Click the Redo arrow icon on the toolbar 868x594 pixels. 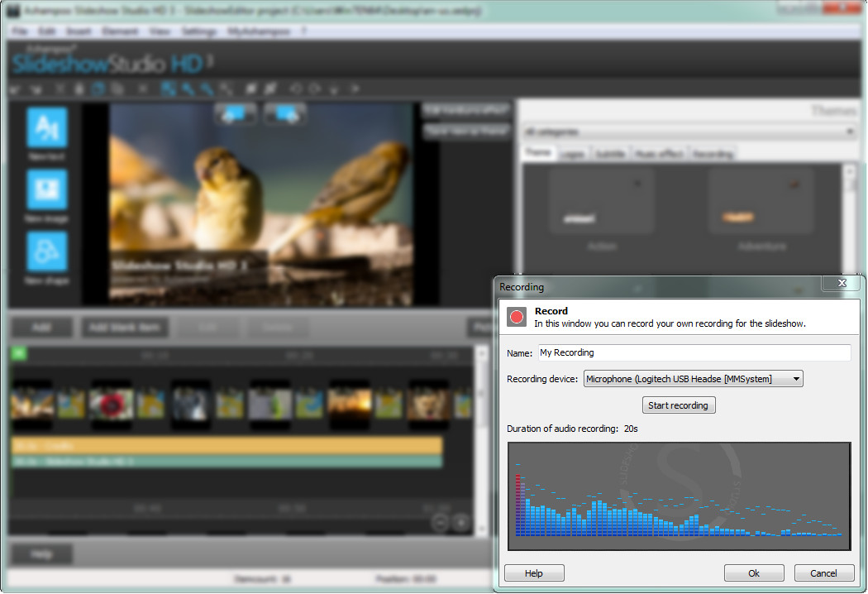(x=315, y=89)
